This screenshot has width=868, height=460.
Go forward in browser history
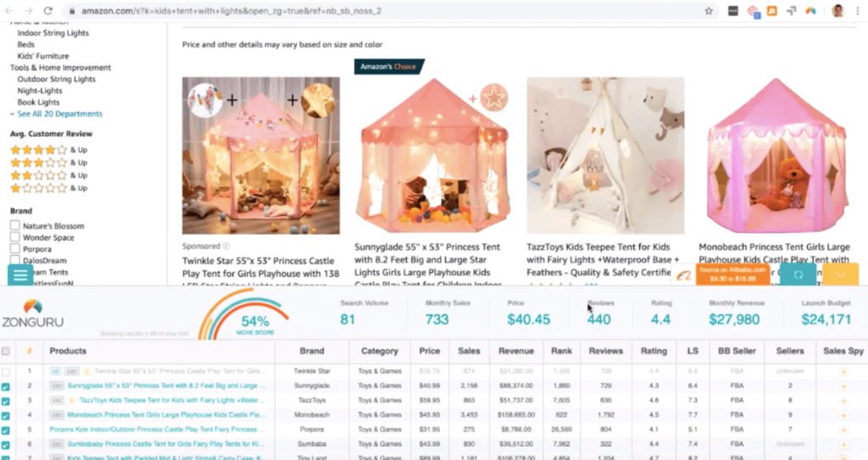(x=28, y=11)
